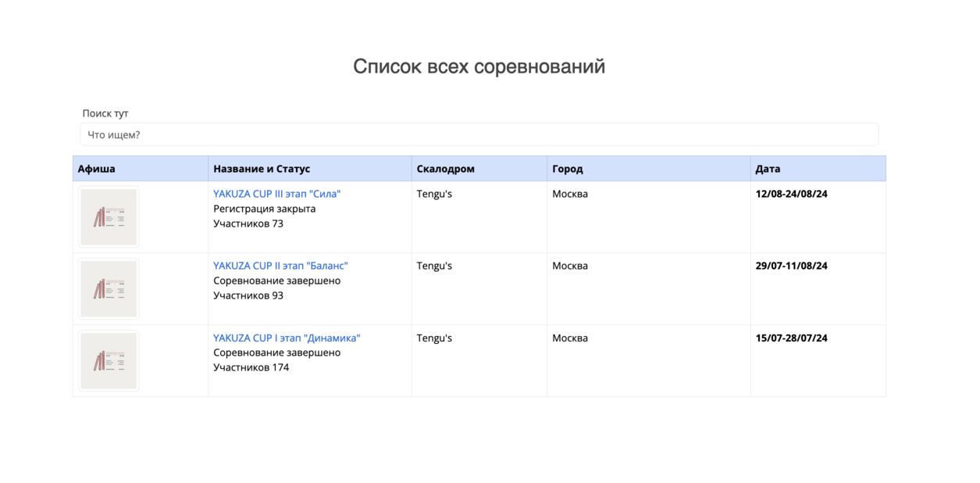This screenshot has width=980, height=483.
Task: Click the "Участников 174" participant count
Action: 251,367
